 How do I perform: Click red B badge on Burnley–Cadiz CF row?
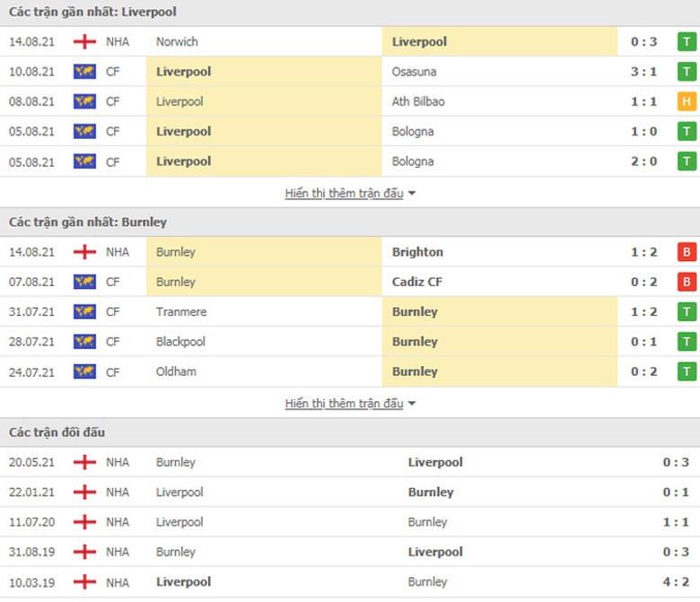[x=687, y=282]
